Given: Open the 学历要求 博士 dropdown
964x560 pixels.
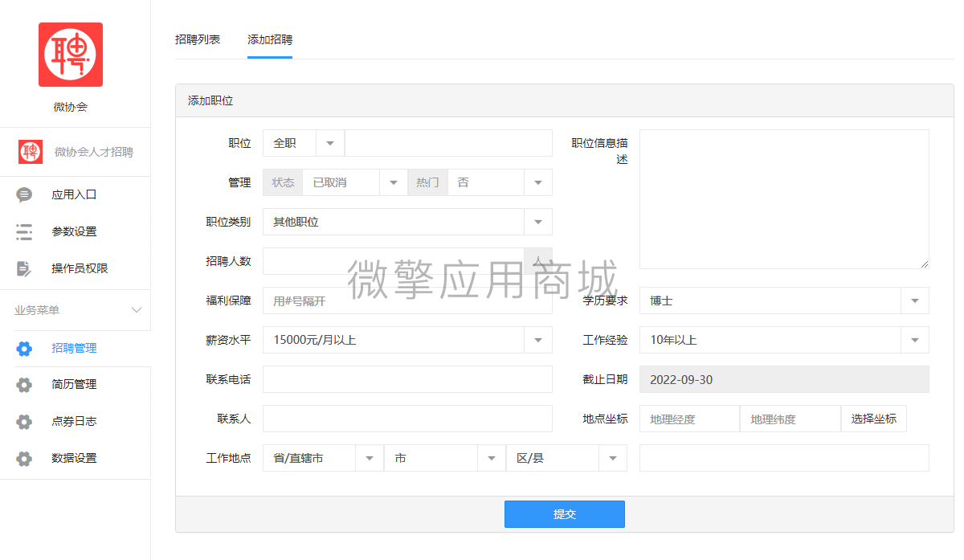Looking at the screenshot, I should 784,300.
